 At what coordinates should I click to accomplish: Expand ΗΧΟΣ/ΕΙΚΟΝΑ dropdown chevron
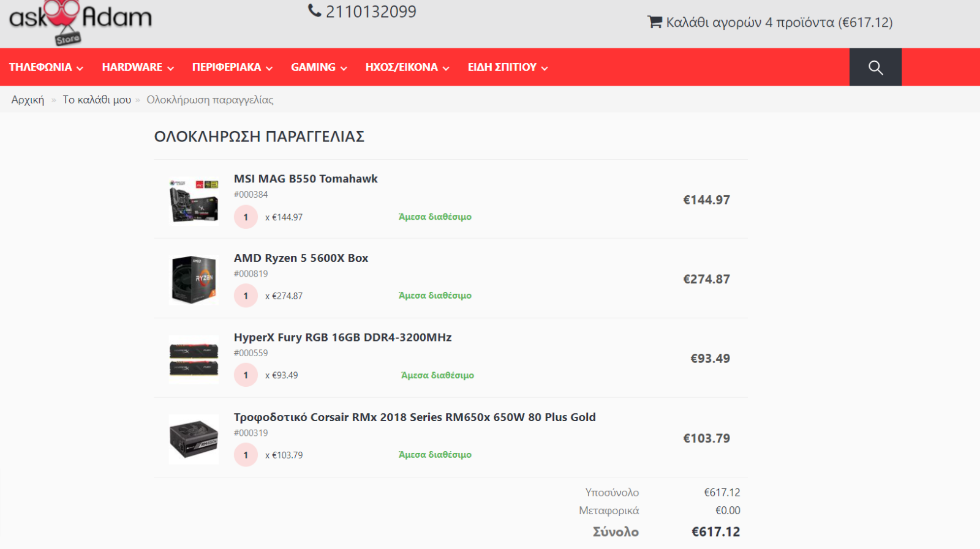coord(446,68)
